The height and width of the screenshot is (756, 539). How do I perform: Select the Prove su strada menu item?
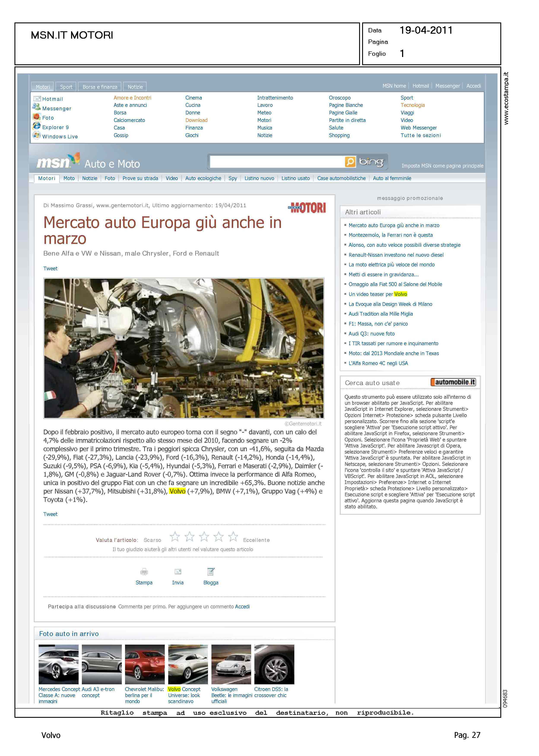140,179
